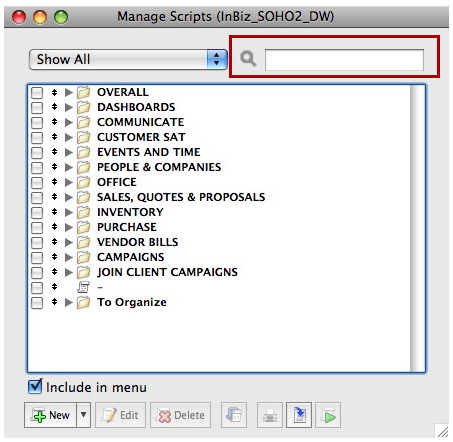
Task: Click the To Organize folder icon
Action: [83, 302]
